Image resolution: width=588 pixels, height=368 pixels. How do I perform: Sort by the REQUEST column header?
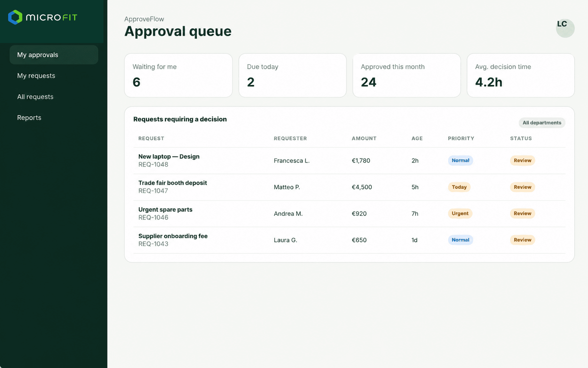coord(151,138)
